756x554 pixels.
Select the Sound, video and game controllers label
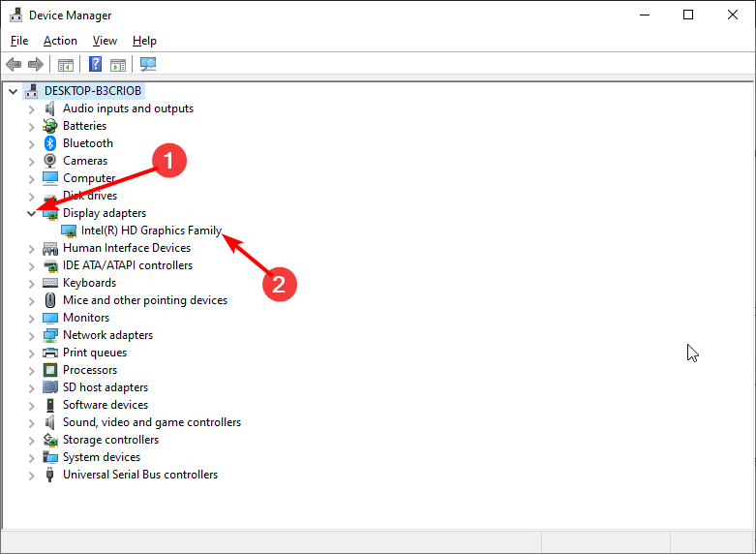click(152, 422)
